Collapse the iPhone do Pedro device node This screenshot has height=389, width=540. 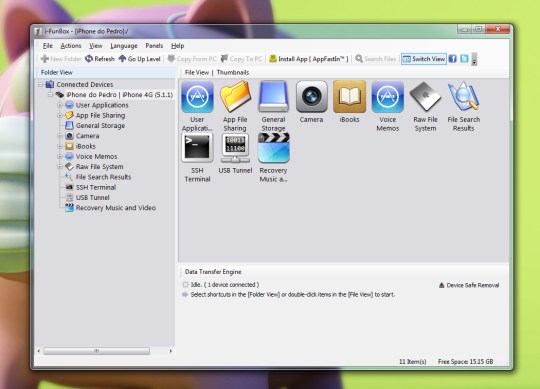coord(50,94)
